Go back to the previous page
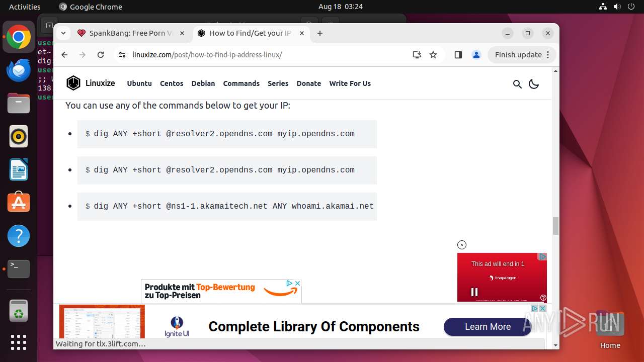 (x=64, y=55)
